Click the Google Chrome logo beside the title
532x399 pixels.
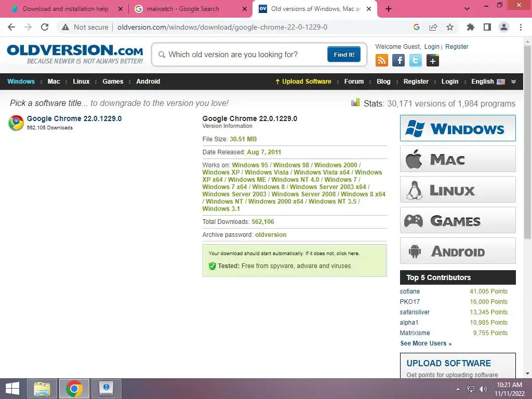[16, 123]
